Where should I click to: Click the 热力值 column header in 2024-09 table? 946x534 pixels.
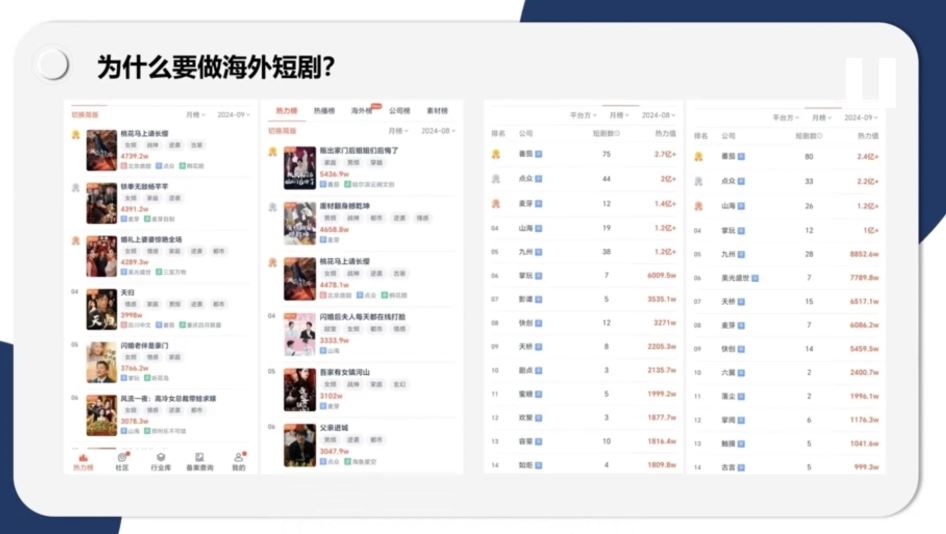coord(868,136)
